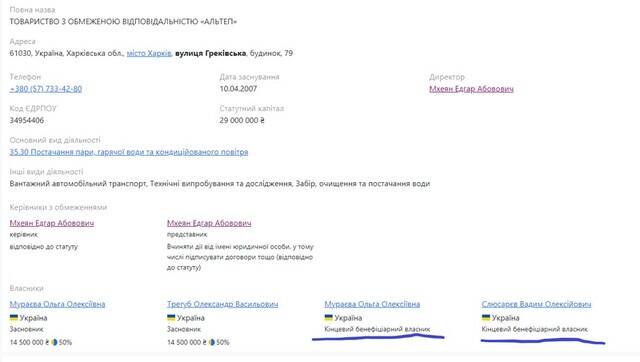640x362 pixels.
Task: Open activity 35.30 Постачання пари link
Action: pyautogui.click(x=129, y=152)
